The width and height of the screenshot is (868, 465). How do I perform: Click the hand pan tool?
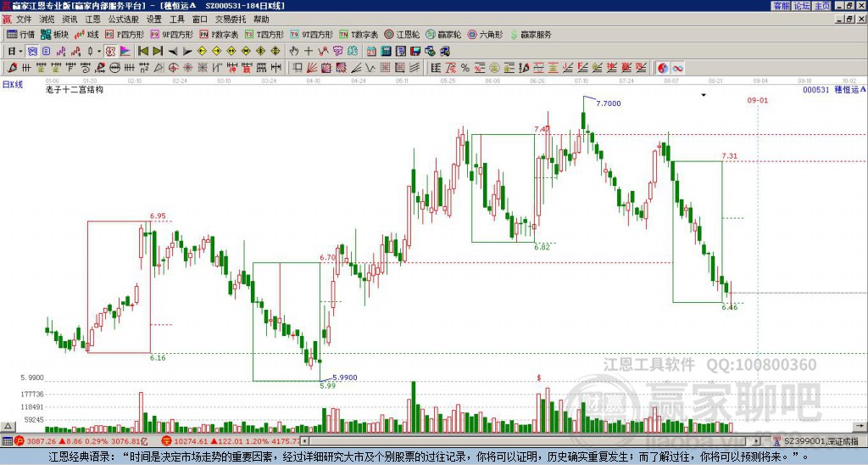click(x=294, y=52)
